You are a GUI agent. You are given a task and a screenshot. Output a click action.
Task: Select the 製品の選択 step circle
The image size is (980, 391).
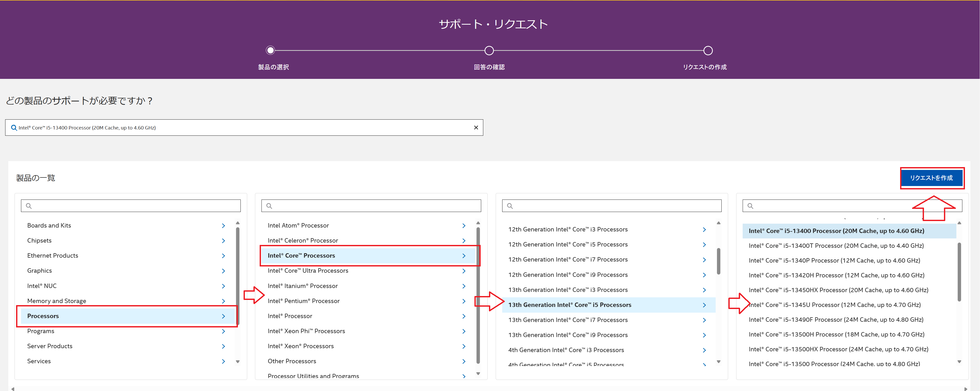pyautogui.click(x=270, y=50)
